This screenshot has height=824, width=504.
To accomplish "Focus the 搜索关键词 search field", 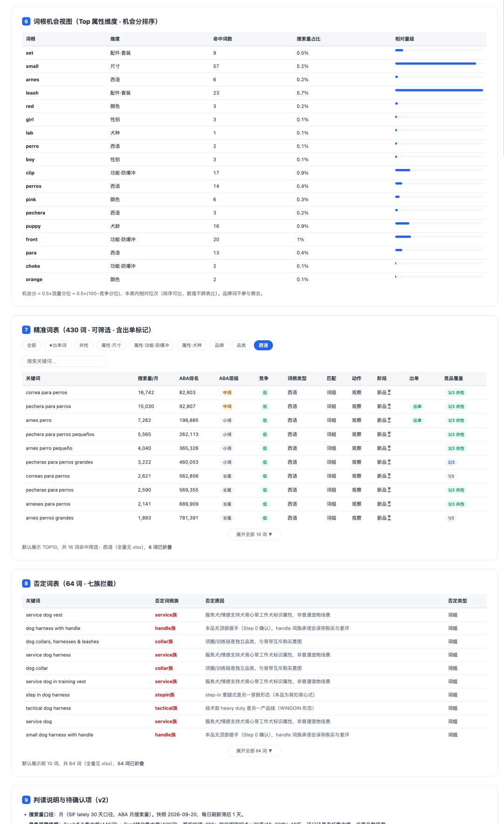I will (64, 361).
